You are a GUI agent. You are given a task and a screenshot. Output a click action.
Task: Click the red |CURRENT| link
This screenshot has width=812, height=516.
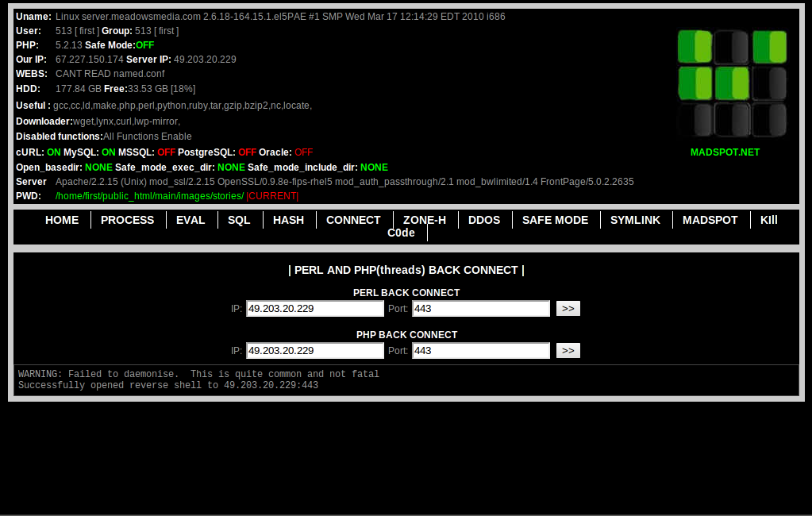[272, 196]
